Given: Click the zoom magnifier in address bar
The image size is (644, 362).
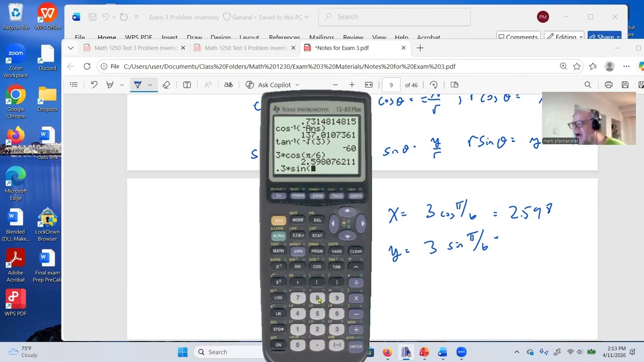Looking at the screenshot, I should [x=563, y=66].
